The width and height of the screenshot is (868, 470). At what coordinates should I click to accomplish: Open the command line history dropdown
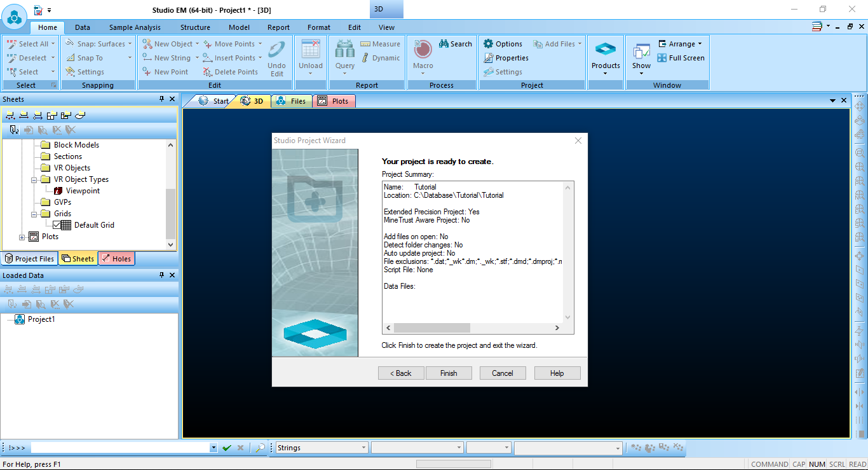point(213,448)
